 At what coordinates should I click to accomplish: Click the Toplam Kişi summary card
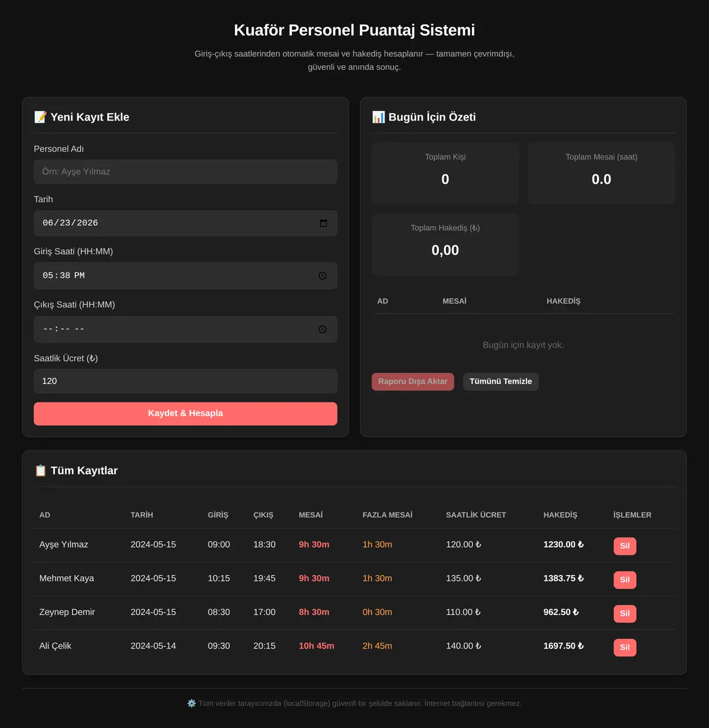click(x=445, y=173)
